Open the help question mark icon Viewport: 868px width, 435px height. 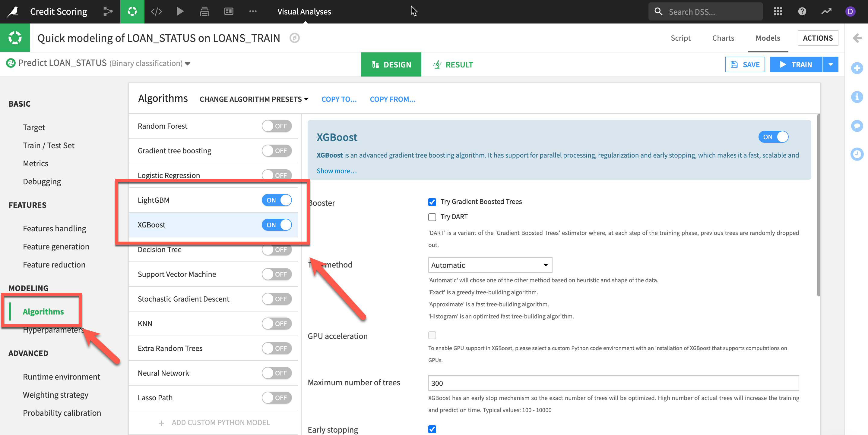pyautogui.click(x=802, y=11)
